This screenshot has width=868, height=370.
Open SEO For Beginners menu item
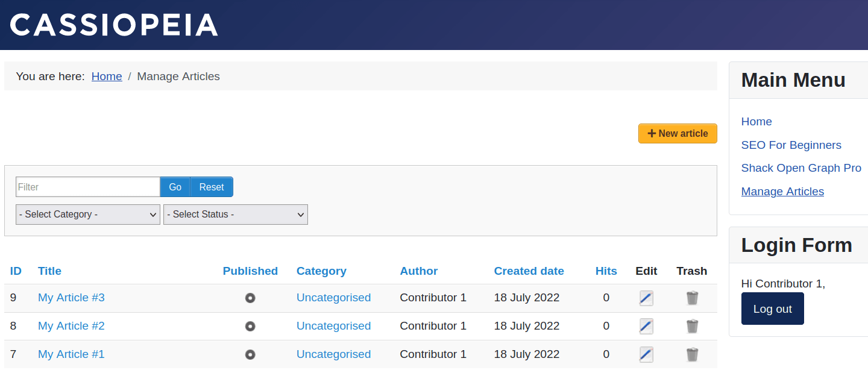tap(791, 145)
